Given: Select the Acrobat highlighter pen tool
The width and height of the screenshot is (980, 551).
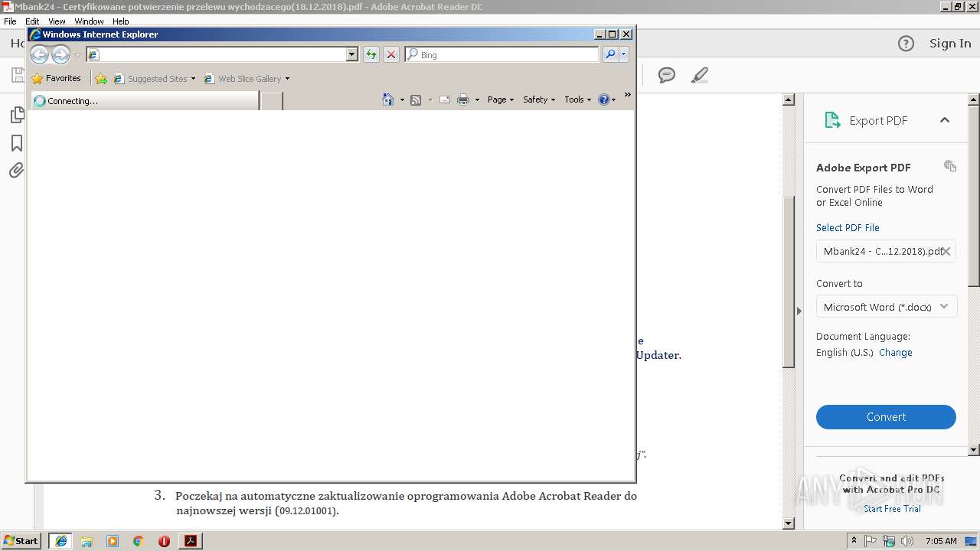Looking at the screenshot, I should [699, 75].
